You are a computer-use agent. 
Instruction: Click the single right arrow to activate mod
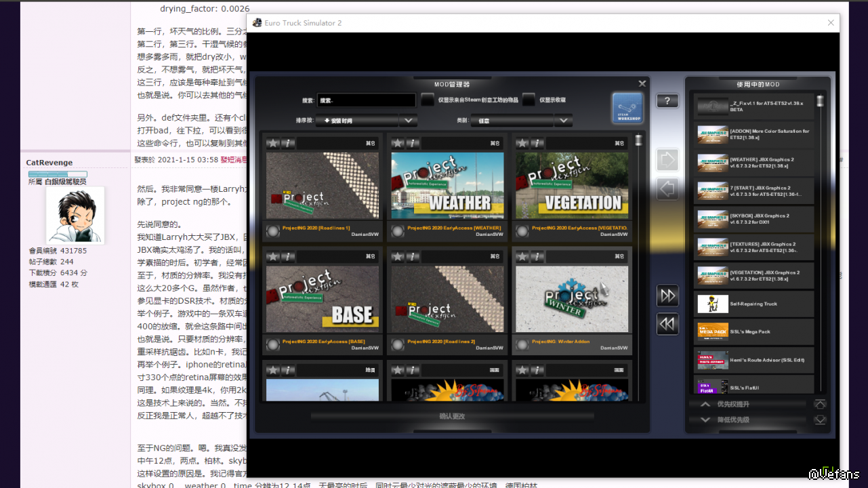667,160
